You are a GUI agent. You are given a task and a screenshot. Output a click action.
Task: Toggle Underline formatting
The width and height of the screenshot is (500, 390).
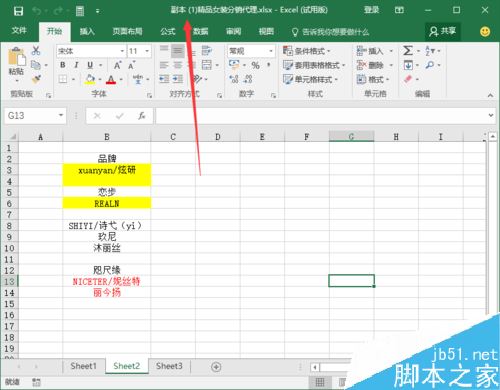(x=90, y=65)
